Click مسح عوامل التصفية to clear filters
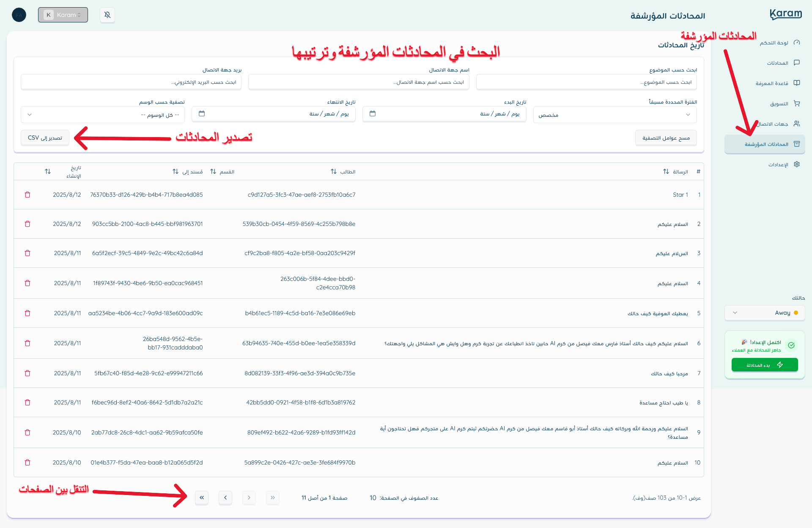Viewport: 812px width, 528px height. [666, 137]
